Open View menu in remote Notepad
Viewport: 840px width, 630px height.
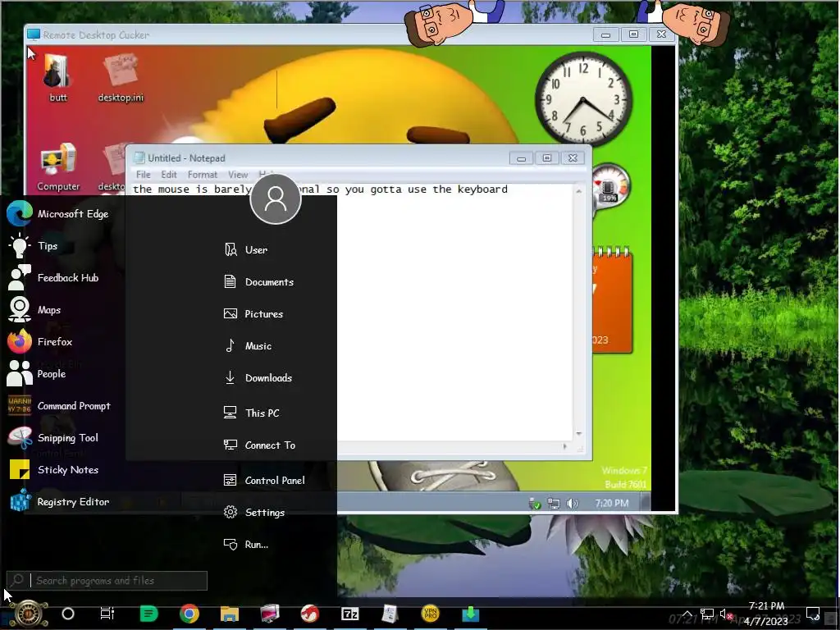(238, 175)
